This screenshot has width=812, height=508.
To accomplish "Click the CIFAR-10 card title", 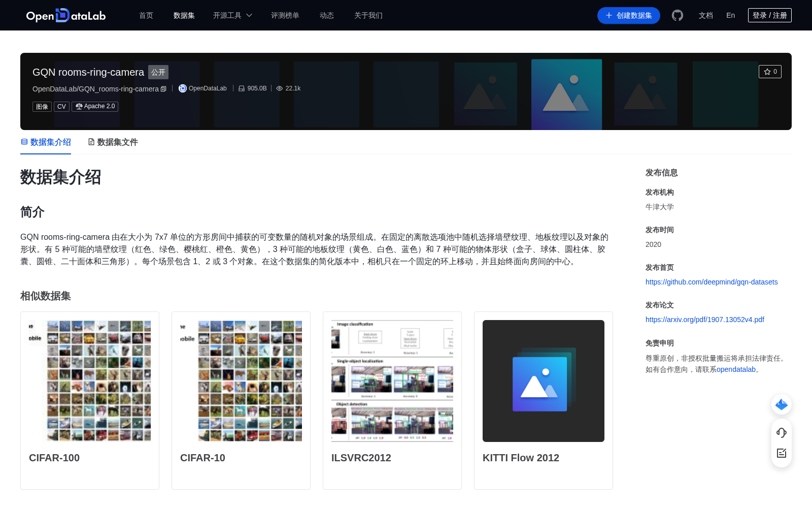I will pyautogui.click(x=202, y=458).
